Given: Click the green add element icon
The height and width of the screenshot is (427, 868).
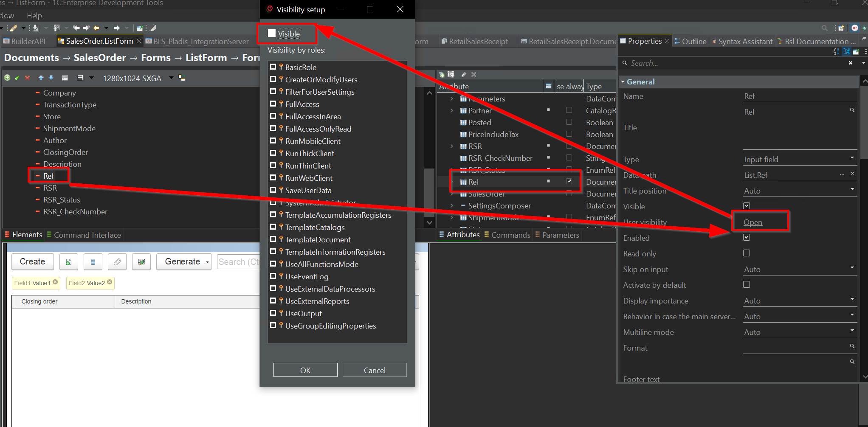Looking at the screenshot, I should coord(7,78).
